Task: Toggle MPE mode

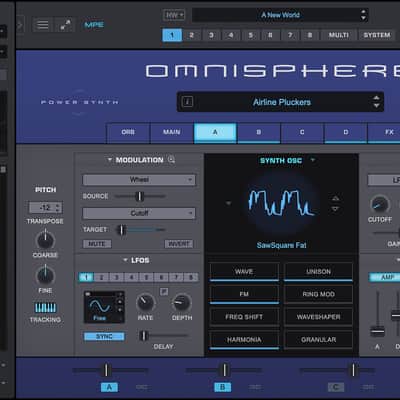Action: (94, 25)
